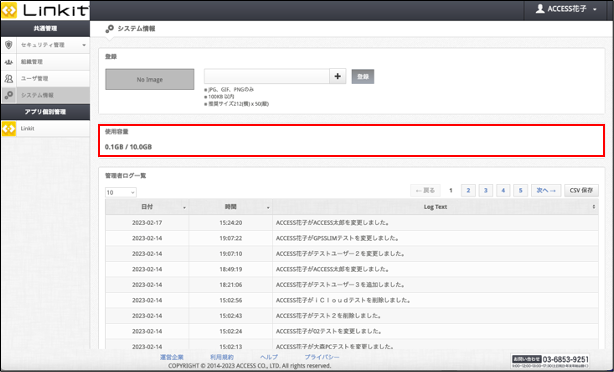The image size is (614, 372).
Task: Click the time cell 18:21:06
Action: tap(231, 285)
